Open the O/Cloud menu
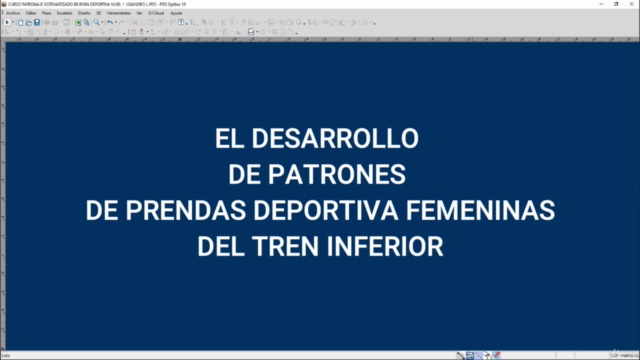The height and width of the screenshot is (360, 640). (x=156, y=13)
